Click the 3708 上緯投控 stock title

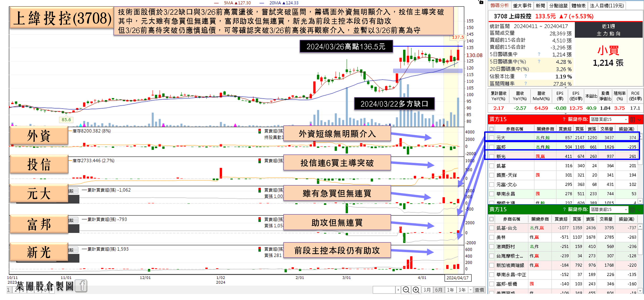[512, 16]
